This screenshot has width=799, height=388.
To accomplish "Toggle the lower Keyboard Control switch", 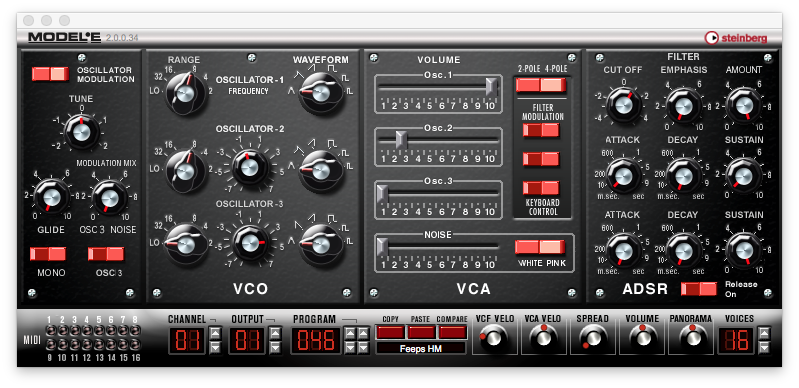I will tap(541, 188).
